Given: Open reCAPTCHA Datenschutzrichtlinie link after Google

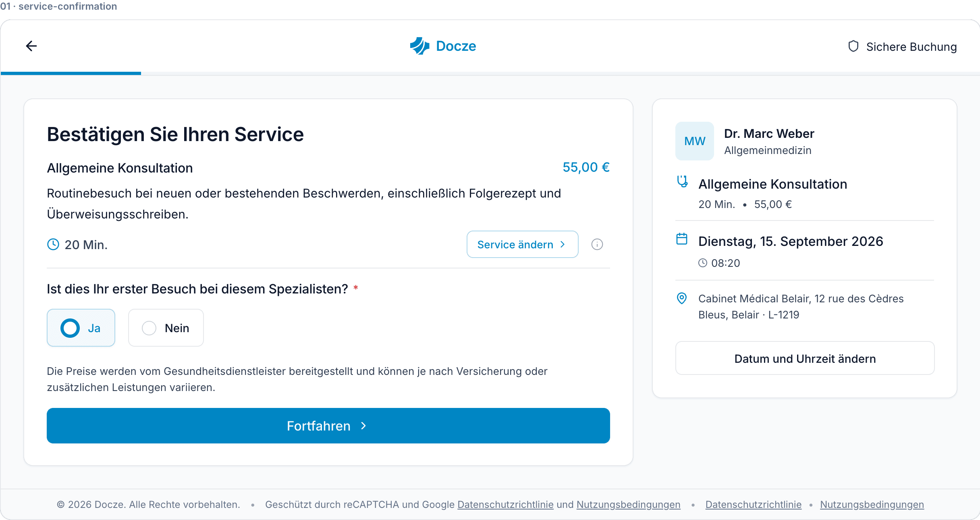Looking at the screenshot, I should pos(505,505).
